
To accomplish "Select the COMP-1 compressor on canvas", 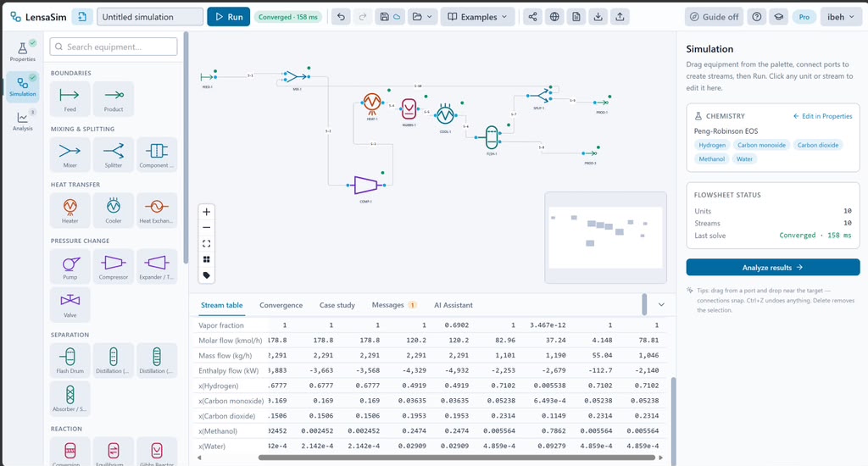I will tap(365, 186).
